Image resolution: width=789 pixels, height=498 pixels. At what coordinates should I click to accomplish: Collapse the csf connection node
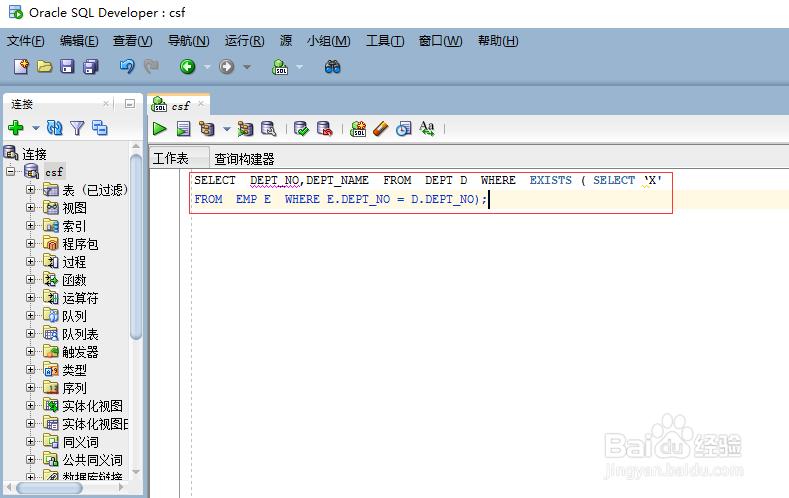(x=11, y=172)
